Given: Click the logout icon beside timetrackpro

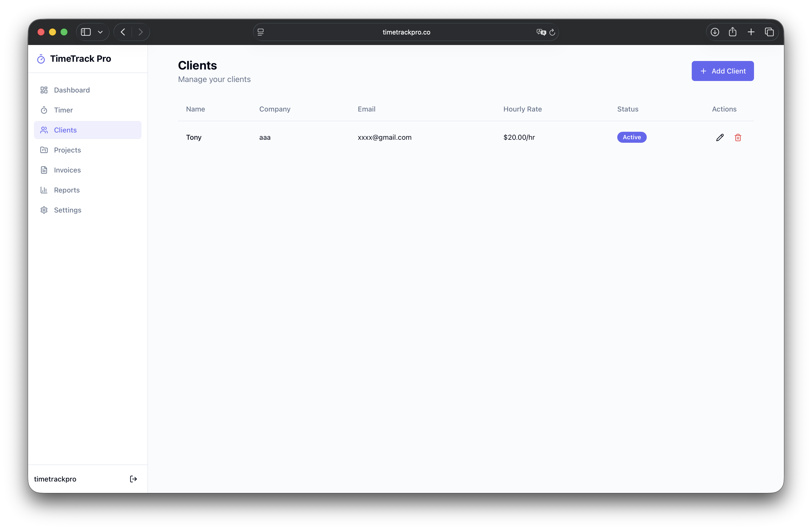Looking at the screenshot, I should [133, 479].
